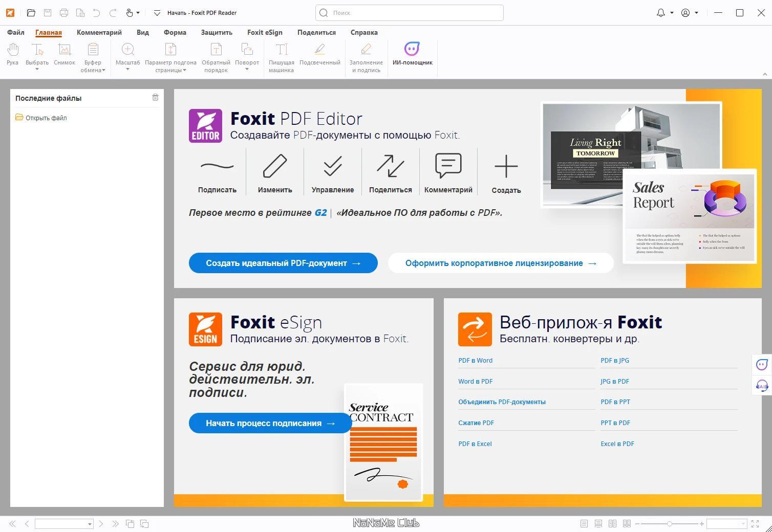
Task: Expand the Clipboard (Буфер обмена) dropdown arrow
Action: point(103,70)
